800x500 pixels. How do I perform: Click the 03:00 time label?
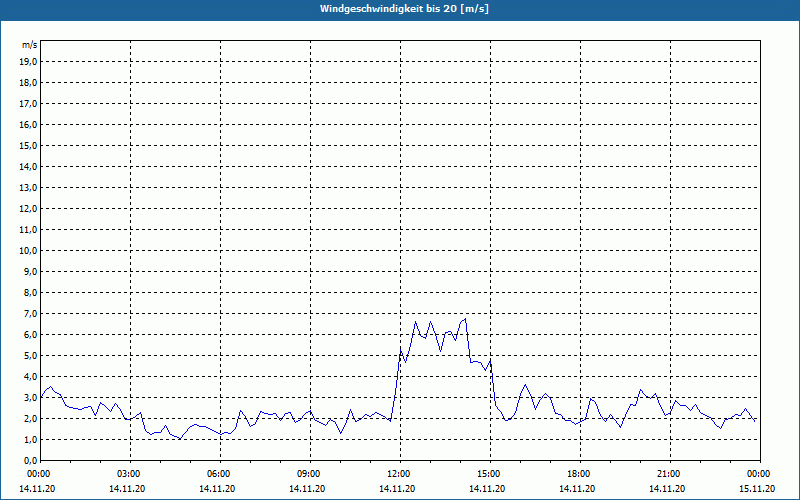131,474
